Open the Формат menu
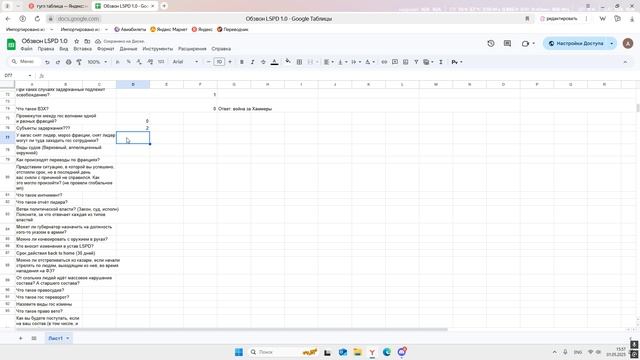Image resolution: width=640 pixels, height=360 pixels. pos(106,49)
